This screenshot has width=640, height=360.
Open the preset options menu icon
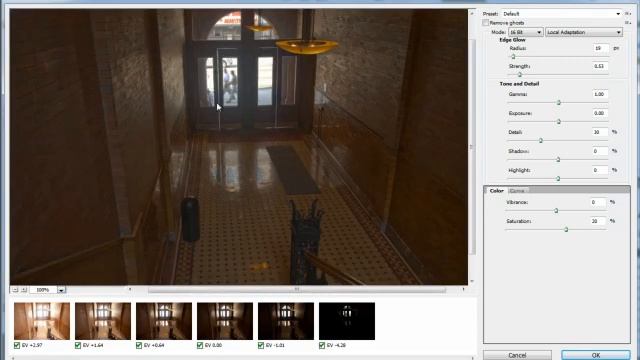(628, 13)
